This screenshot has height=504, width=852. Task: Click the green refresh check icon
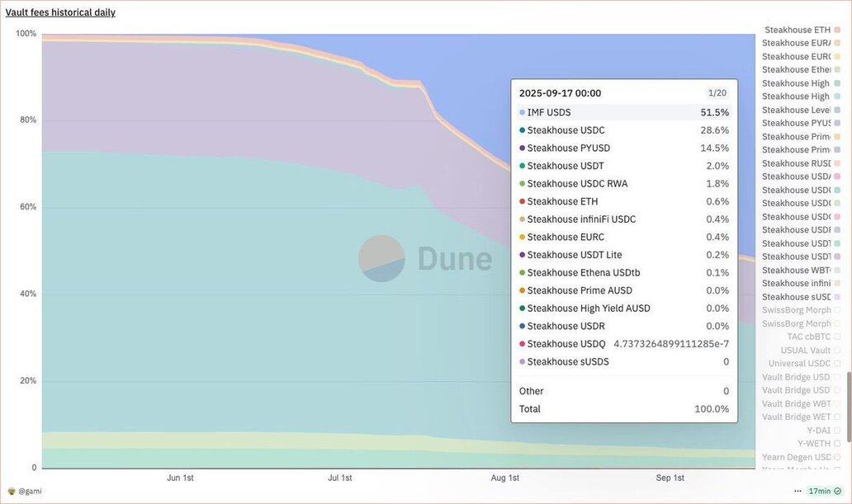coord(837,491)
